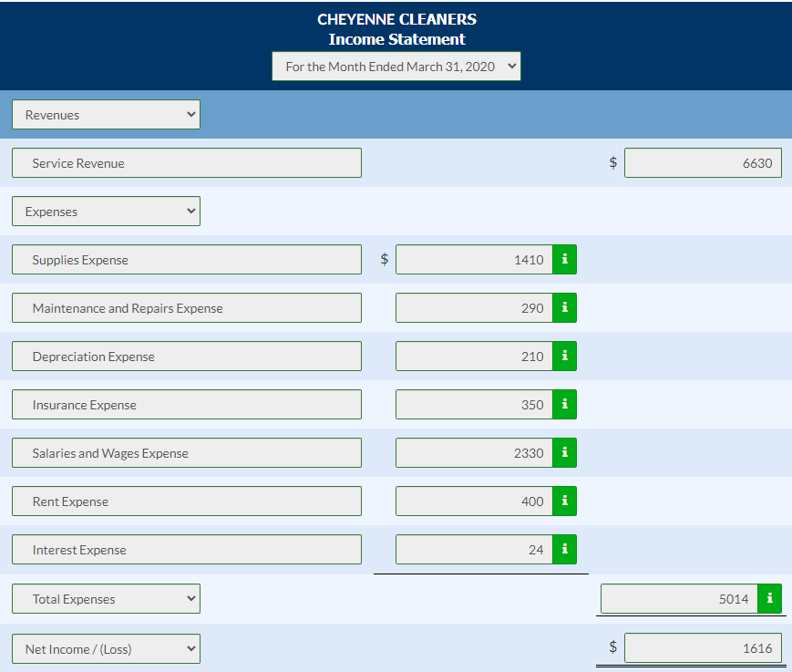792x672 pixels.
Task: Select the Service Revenue label field
Action: tap(186, 162)
